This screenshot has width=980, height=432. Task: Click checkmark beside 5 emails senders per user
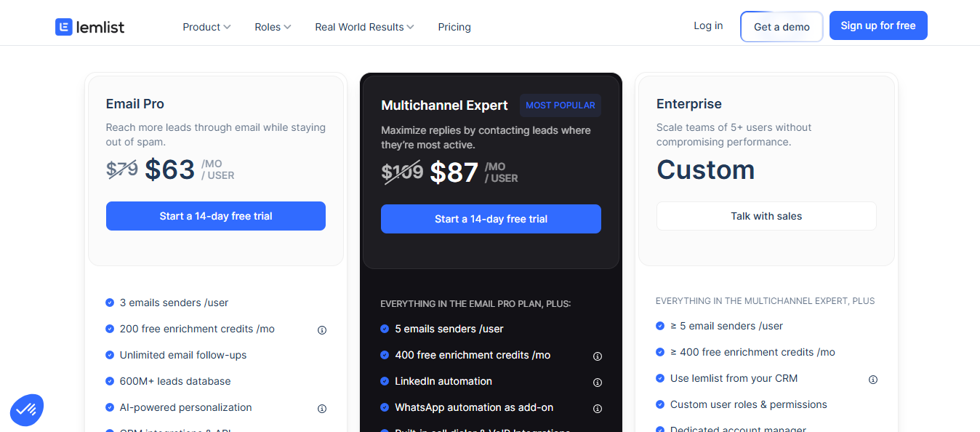click(x=385, y=329)
